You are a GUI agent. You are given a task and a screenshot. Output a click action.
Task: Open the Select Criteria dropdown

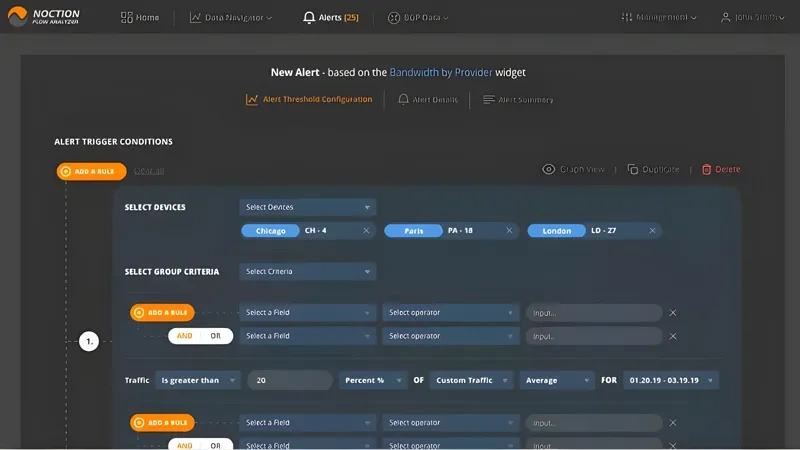(307, 272)
